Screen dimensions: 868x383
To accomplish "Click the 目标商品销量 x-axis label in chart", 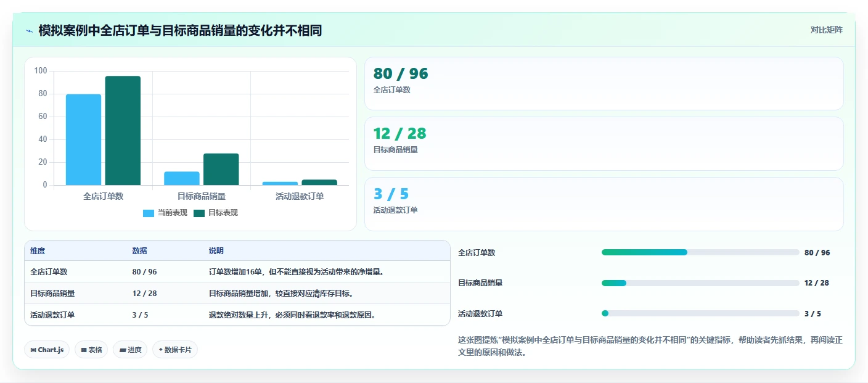I will 202,197.
